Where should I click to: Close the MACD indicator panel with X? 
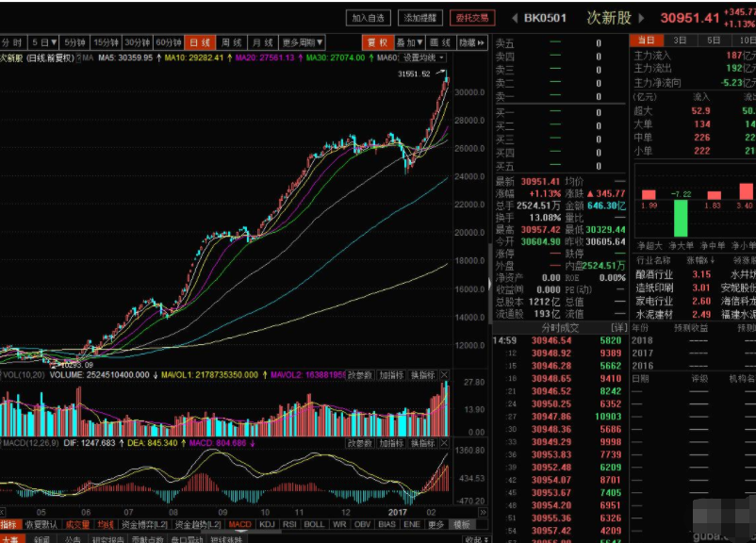click(445, 443)
